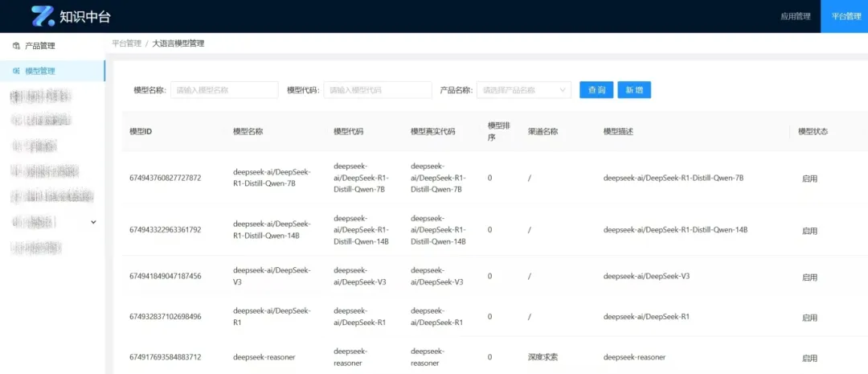The image size is (868, 374).
Task: Select model ID 674943760827727872
Action: tap(165, 179)
